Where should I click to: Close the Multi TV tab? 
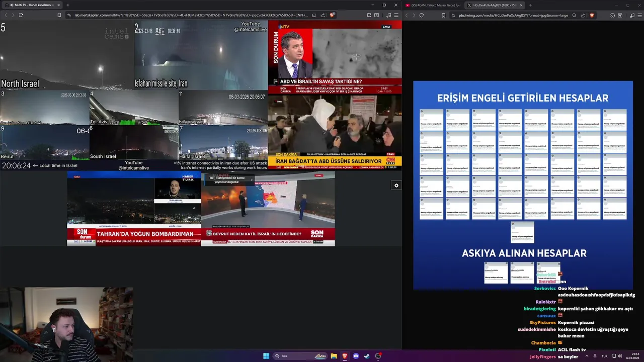(58, 5)
